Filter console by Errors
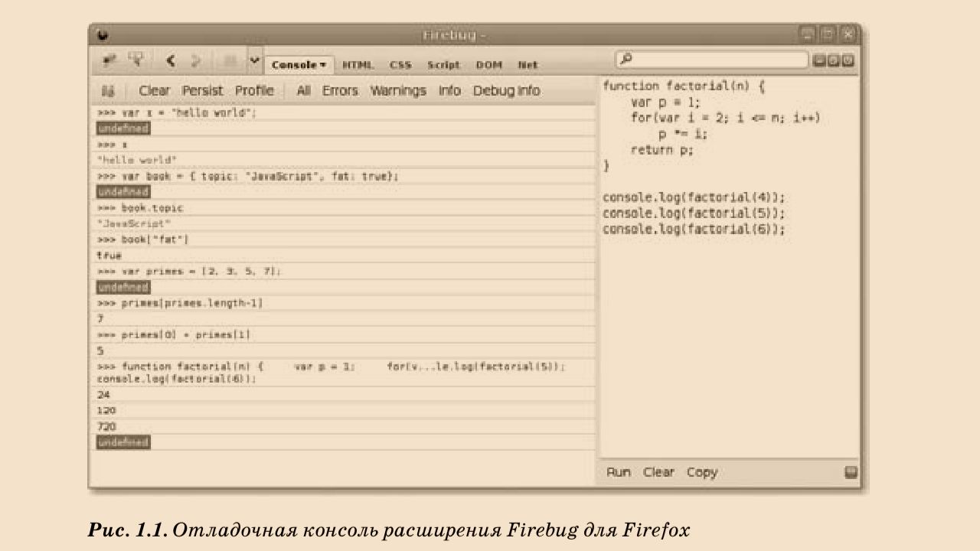The image size is (980, 551). 340,90
